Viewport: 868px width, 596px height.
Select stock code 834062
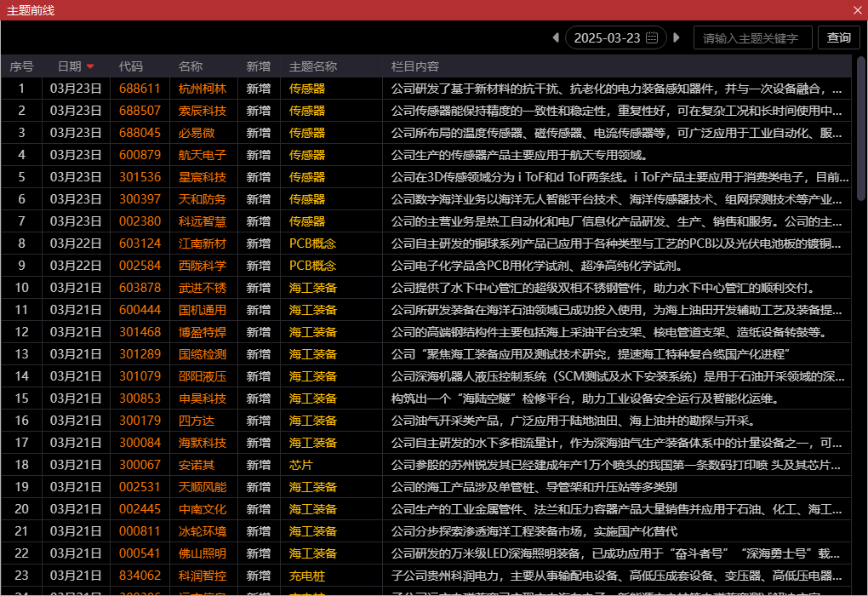[140, 576]
